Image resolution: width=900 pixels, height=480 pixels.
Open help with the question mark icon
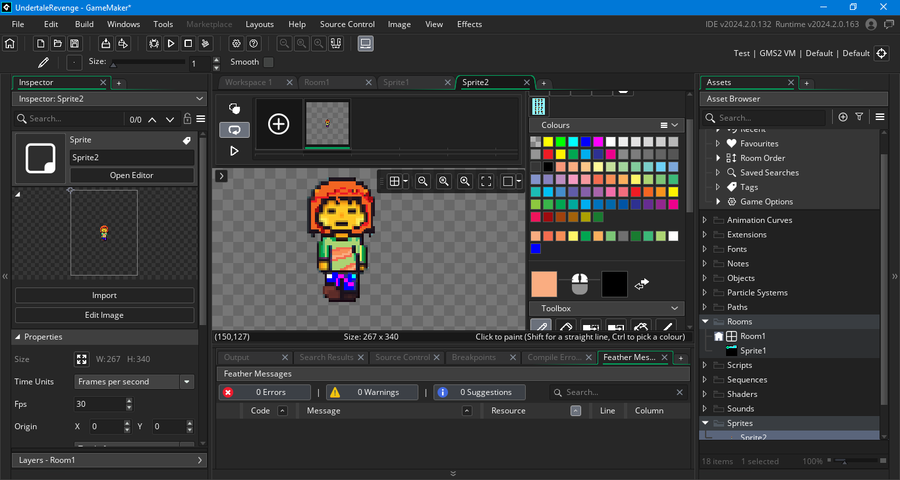pyautogui.click(x=253, y=44)
